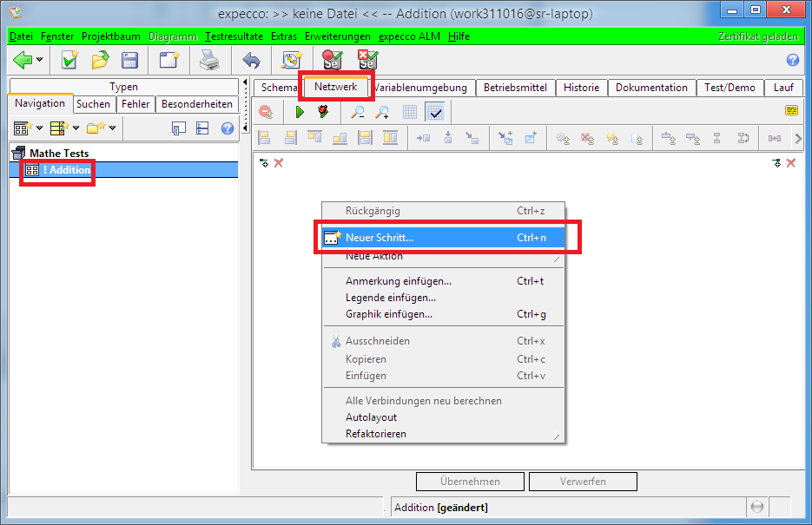Click the blue help question mark icon
The width and height of the screenshot is (812, 525).
point(792,60)
